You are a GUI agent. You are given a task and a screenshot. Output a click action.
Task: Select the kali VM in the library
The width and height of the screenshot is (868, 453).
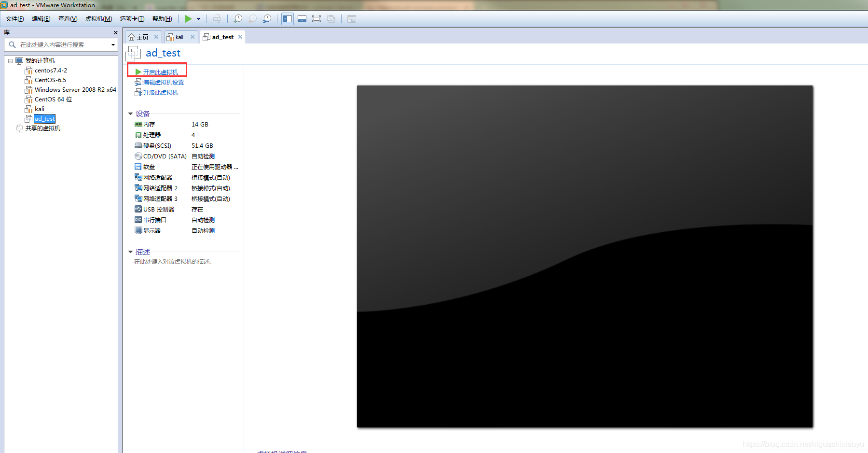40,109
